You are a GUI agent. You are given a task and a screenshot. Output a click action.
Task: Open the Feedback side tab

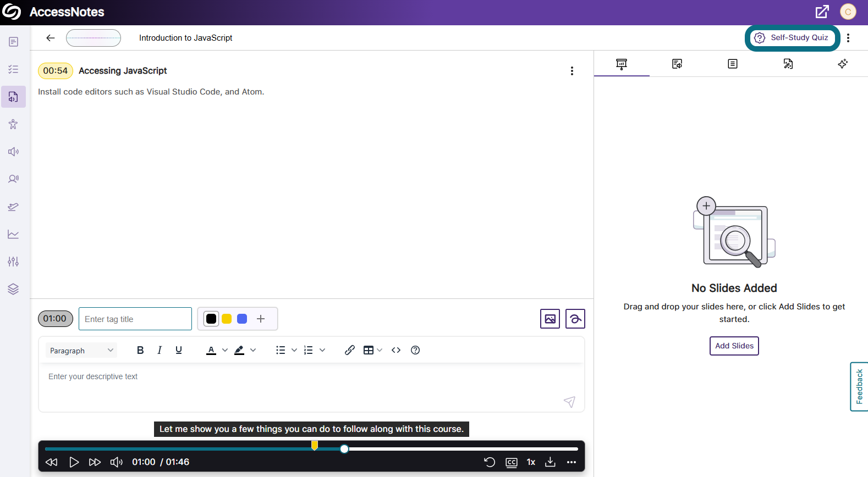859,386
